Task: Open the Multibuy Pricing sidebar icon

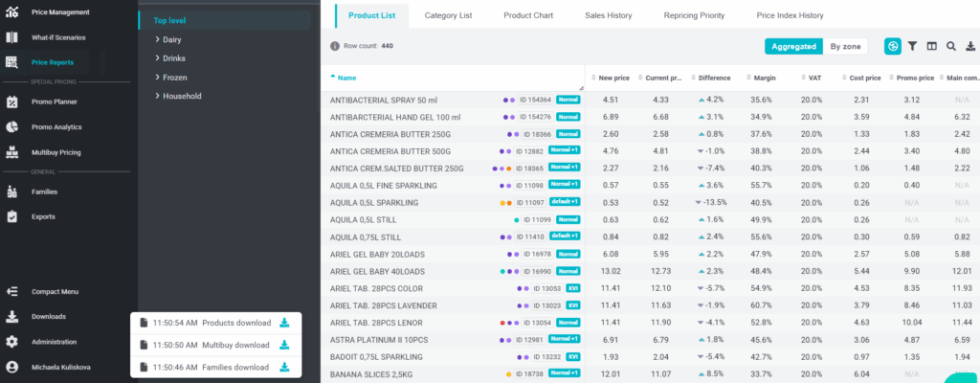Action: [11, 152]
